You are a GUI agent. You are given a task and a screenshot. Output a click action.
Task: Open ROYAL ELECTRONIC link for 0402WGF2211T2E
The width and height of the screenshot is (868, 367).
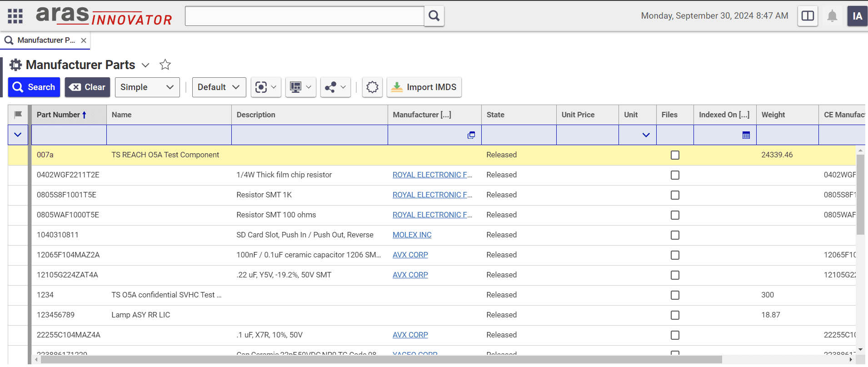pyautogui.click(x=432, y=175)
